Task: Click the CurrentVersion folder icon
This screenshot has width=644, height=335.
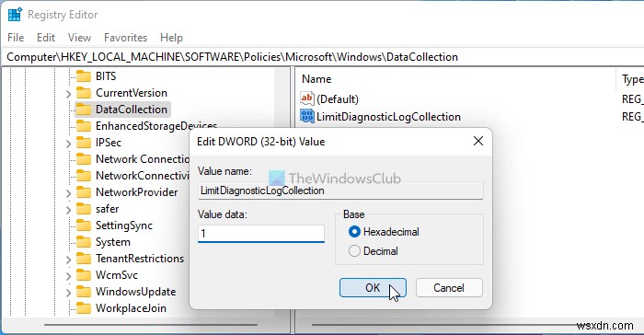Action: click(x=84, y=93)
